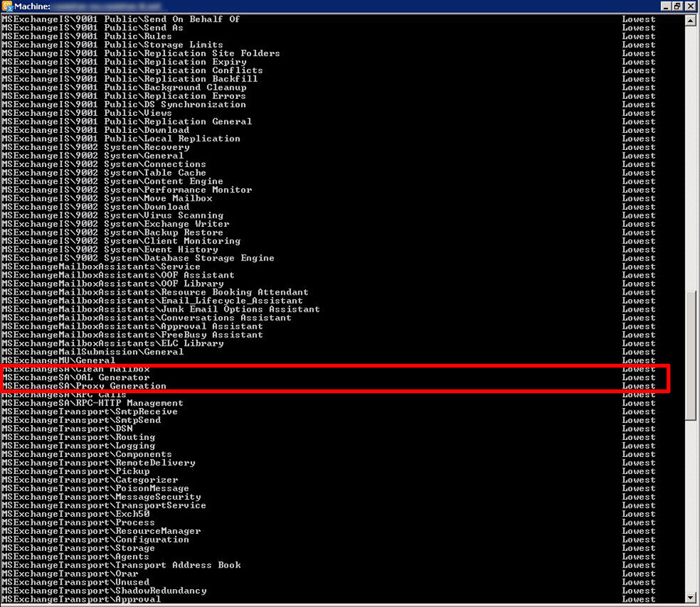
Task: Click 'System\Recovery' row
Action: point(328,147)
